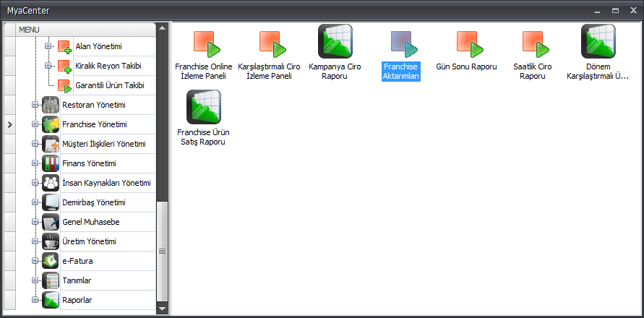Click the Kampanya Ciro Raporu caption
Image resolution: width=644 pixels, height=318 pixels.
tap(335, 71)
